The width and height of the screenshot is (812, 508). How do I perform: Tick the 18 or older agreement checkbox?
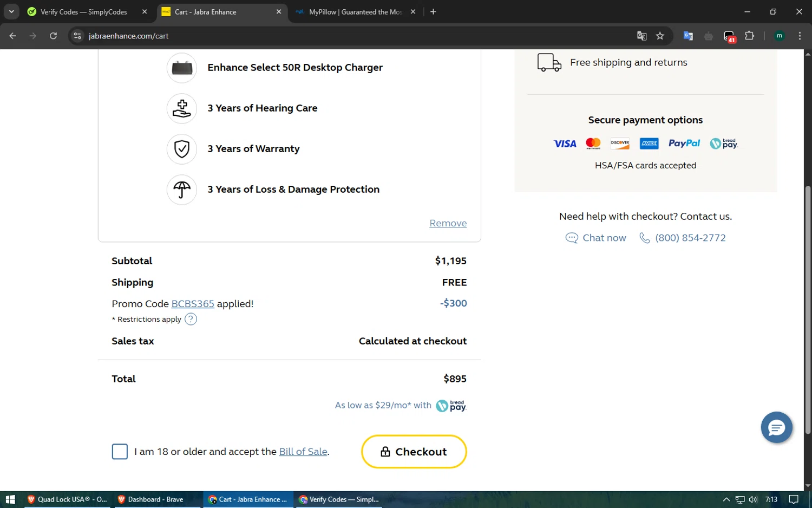coord(120,452)
